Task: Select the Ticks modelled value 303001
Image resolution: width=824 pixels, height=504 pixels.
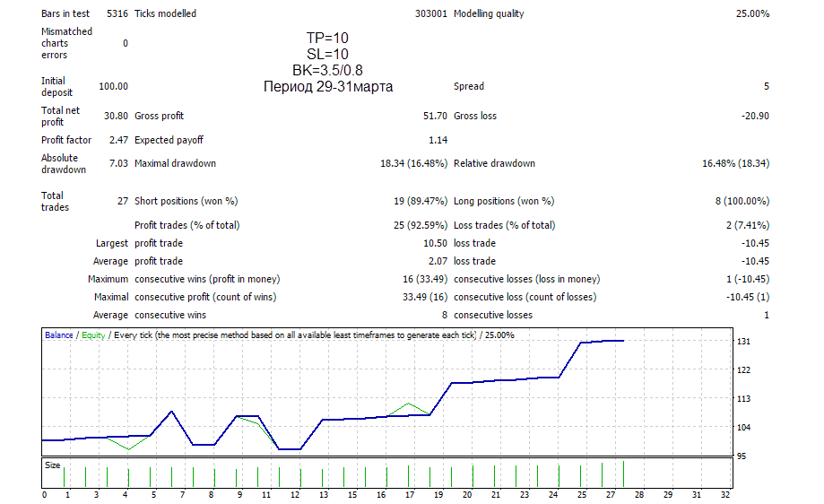Action: pyautogui.click(x=431, y=13)
